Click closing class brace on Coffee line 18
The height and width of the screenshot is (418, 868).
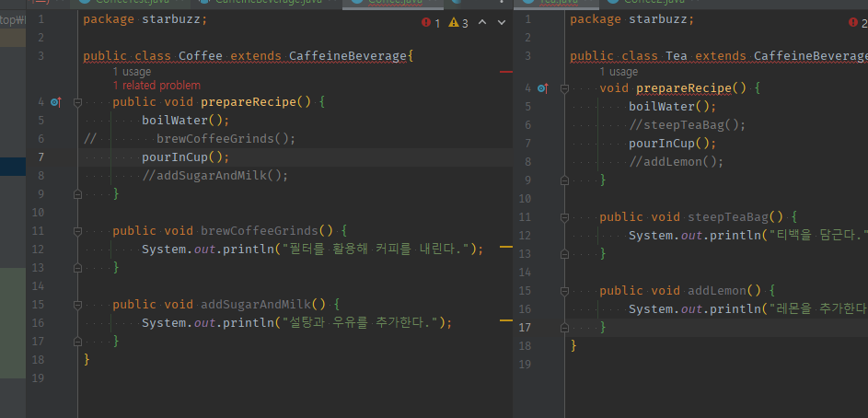click(x=87, y=360)
